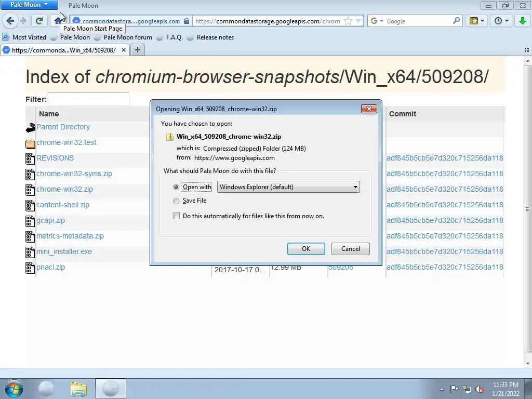Close the Win_x64/509208 tab
532x399 pixels.
(124, 50)
